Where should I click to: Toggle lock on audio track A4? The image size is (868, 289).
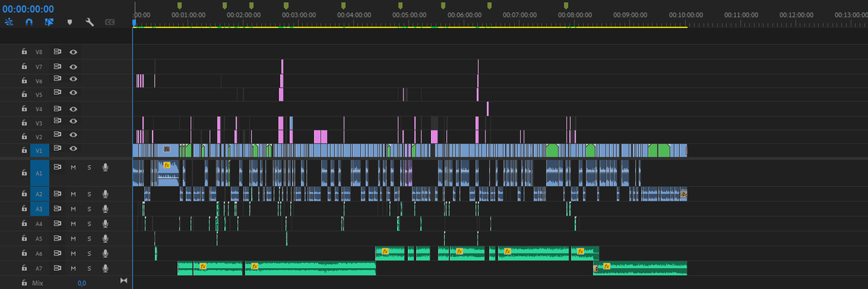tap(24, 224)
